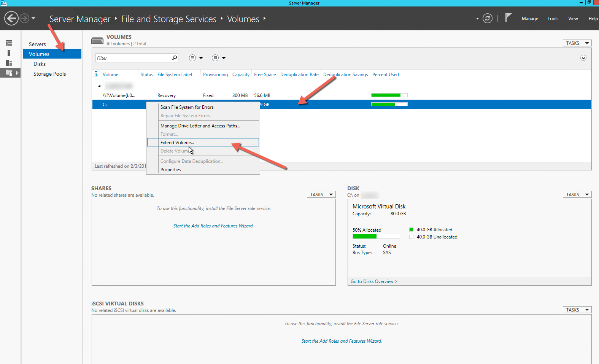Open Volumes TASKS dropdown

(577, 43)
